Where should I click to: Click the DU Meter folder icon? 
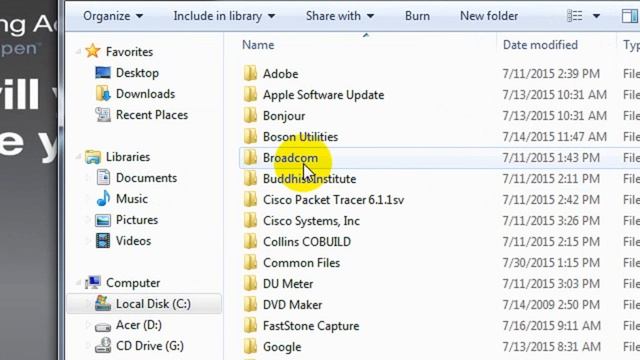click(250, 284)
